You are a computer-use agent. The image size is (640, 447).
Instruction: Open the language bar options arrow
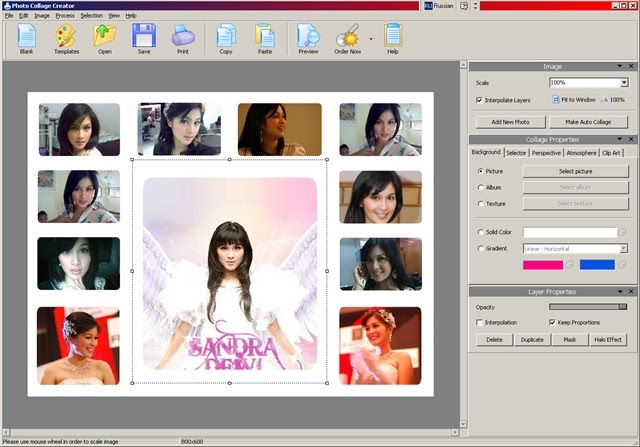coord(475,6)
